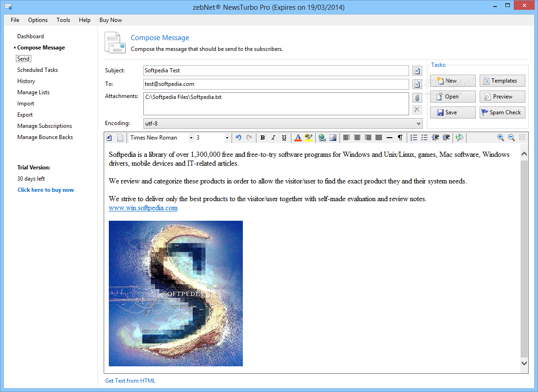Select Send in the sidebar

pyautogui.click(x=23, y=59)
